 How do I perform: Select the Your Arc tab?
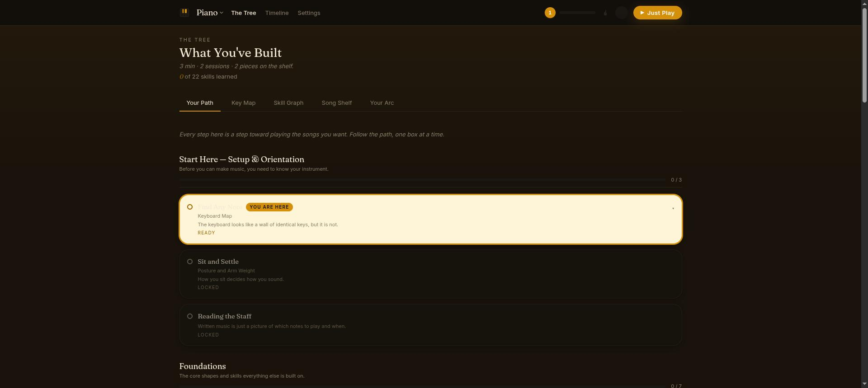coord(382,103)
